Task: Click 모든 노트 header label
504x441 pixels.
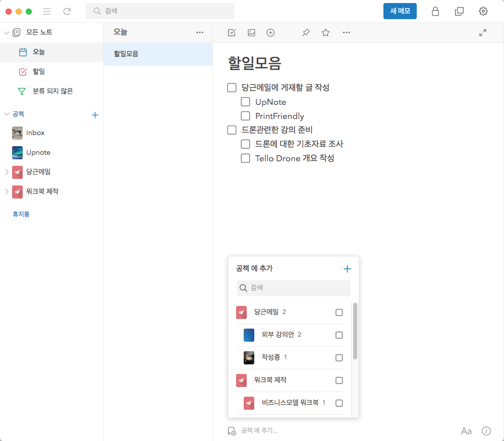Action: [39, 32]
